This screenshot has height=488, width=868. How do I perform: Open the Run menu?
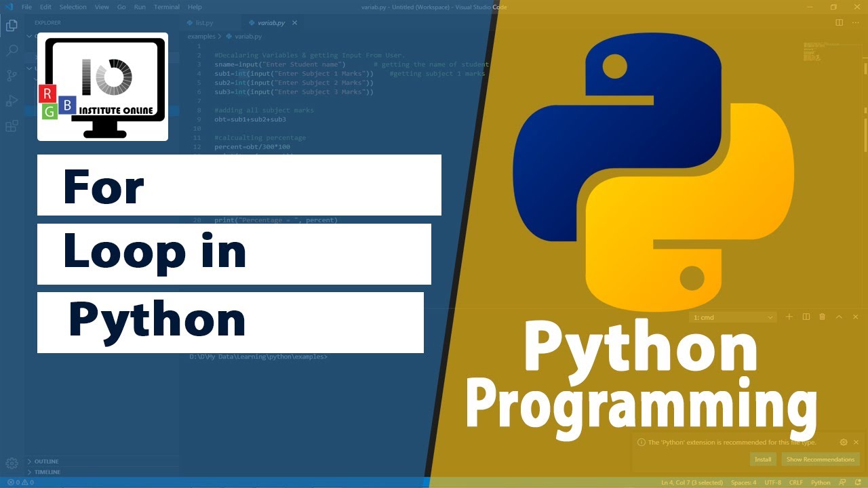[140, 7]
